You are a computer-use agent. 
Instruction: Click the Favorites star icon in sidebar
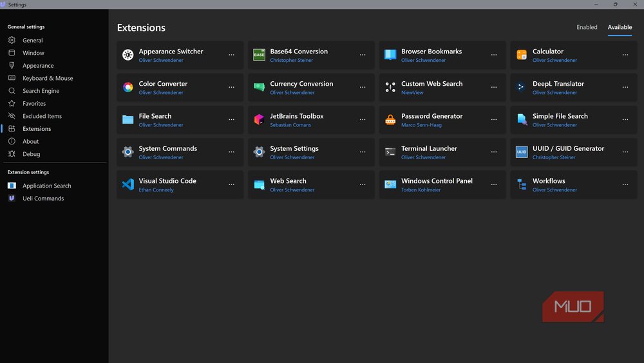pos(12,103)
